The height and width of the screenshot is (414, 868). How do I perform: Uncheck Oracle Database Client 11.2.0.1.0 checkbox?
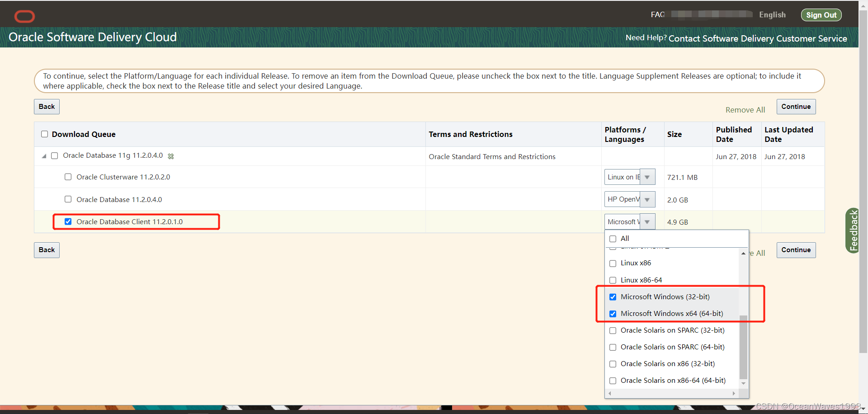(x=68, y=221)
